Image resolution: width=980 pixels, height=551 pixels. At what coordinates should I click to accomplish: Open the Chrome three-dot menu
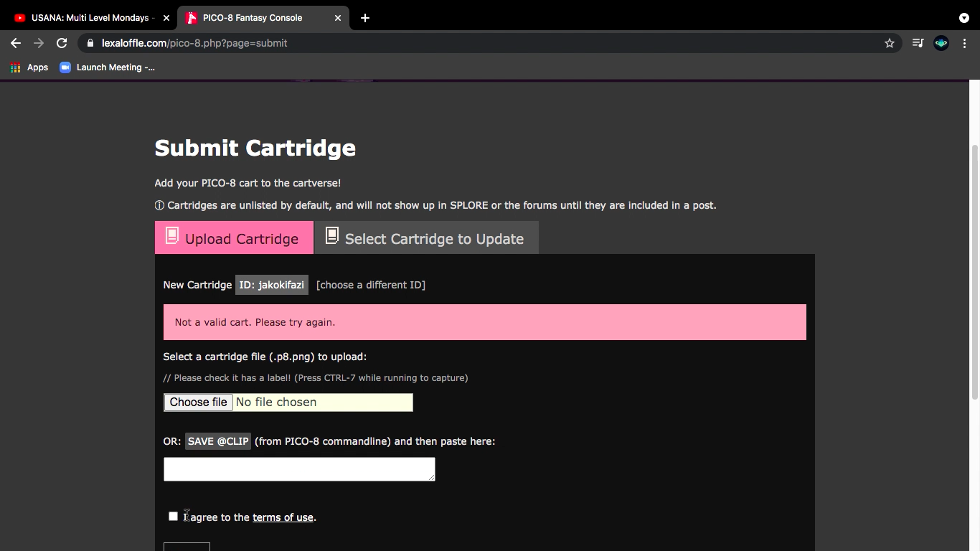coord(964,43)
